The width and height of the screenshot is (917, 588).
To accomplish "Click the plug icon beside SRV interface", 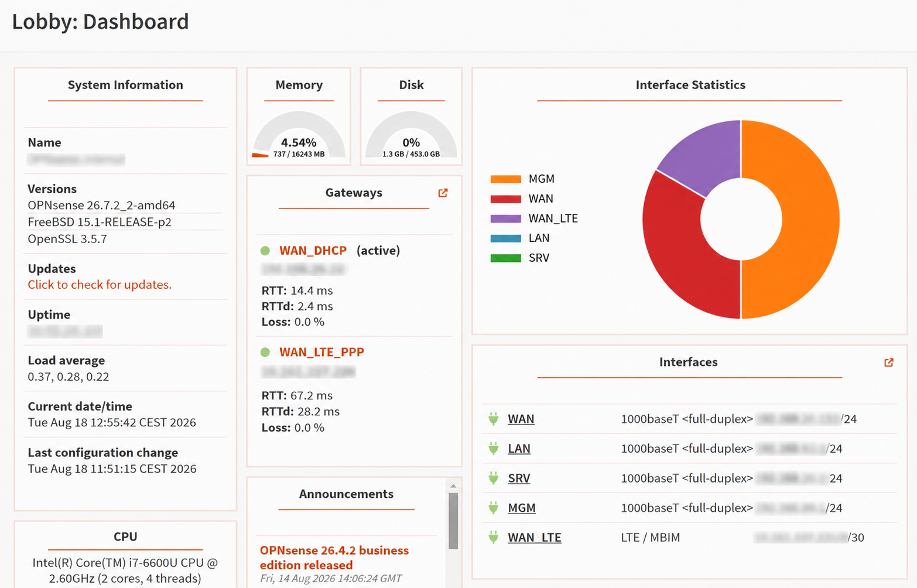I will pos(494,478).
